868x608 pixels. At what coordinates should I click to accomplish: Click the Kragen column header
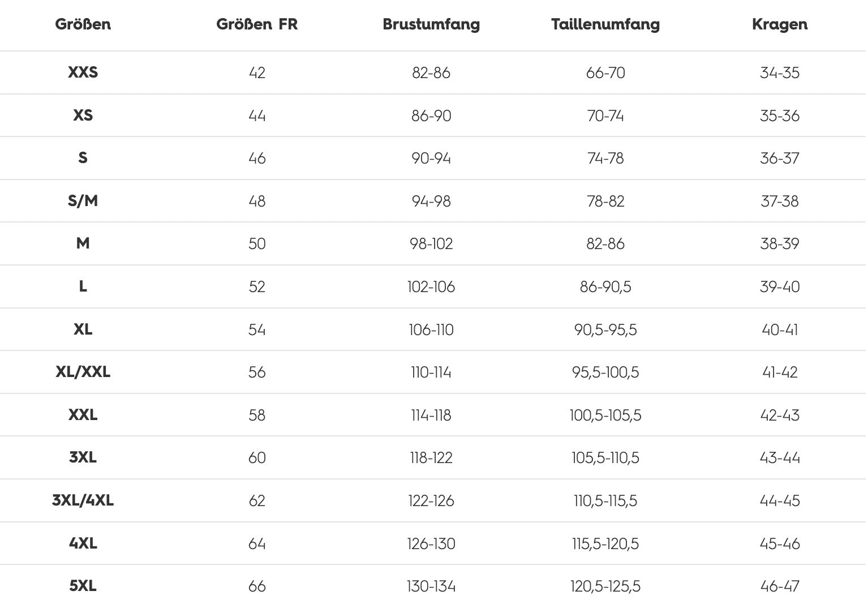[x=780, y=24]
